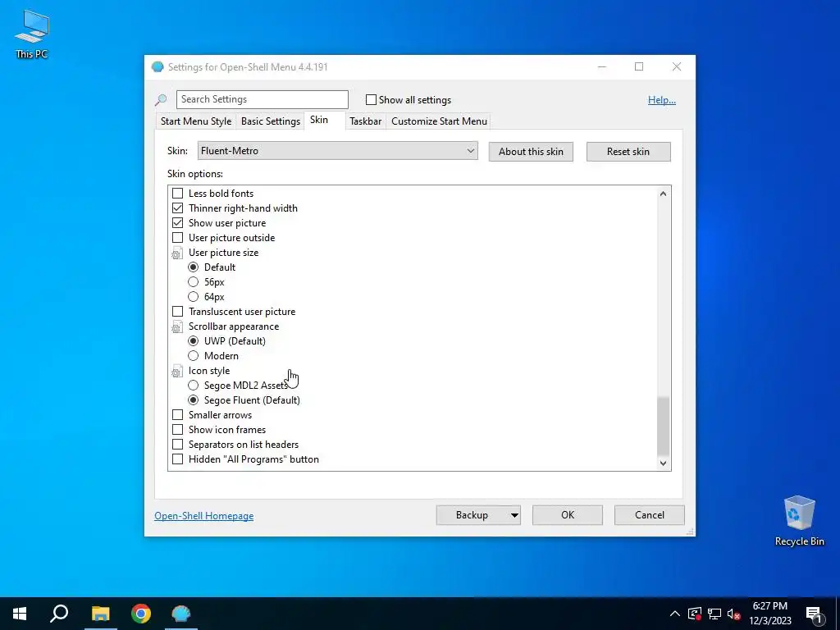Open This PC desktop icon
Screen dimensions: 840x630
[32, 33]
